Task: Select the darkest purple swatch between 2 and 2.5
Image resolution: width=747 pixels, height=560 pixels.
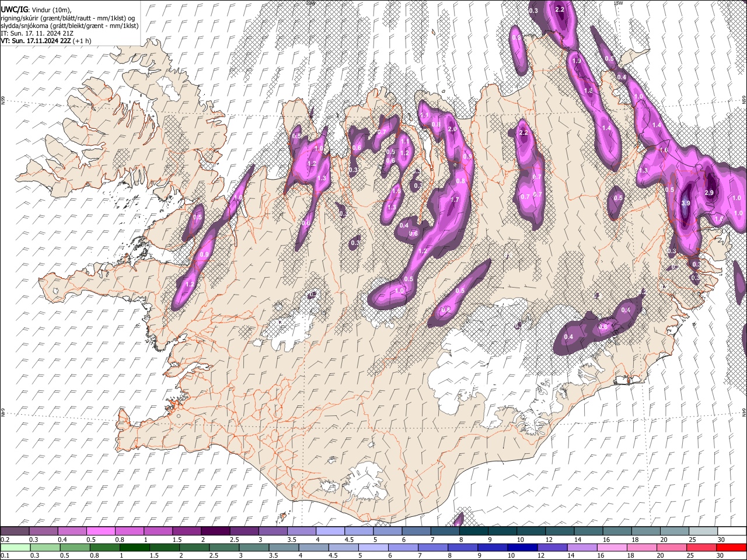Action: [x=215, y=531]
